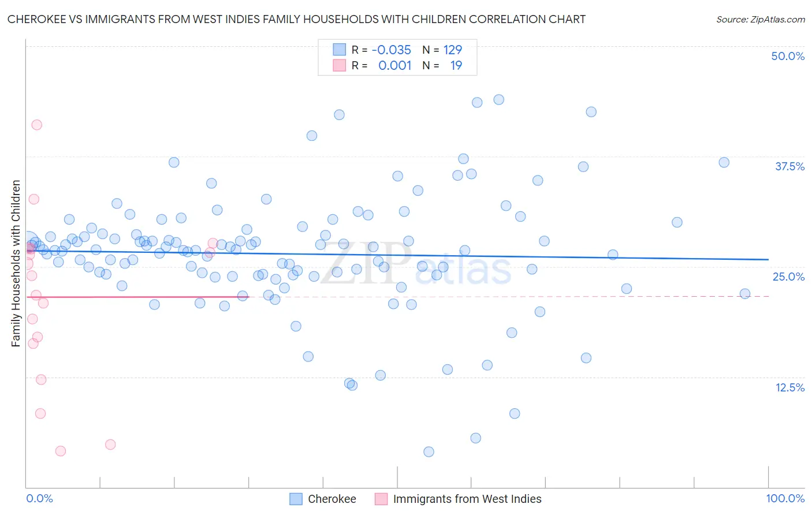Click the blue swatch beside R = -0.035
The height and width of the screenshot is (515, 812).
(339, 50)
